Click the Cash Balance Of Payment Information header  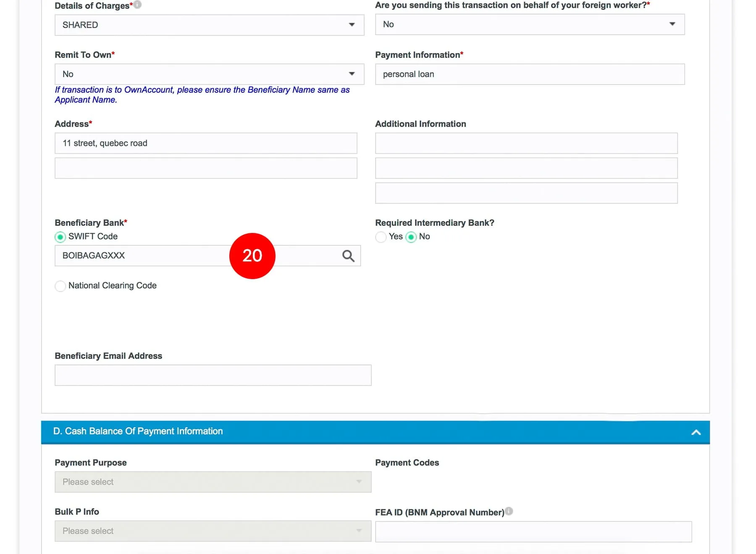(x=138, y=431)
